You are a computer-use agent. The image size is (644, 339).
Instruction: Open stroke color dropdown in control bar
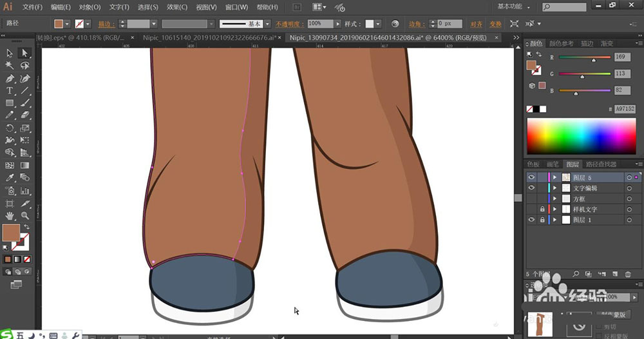88,24
